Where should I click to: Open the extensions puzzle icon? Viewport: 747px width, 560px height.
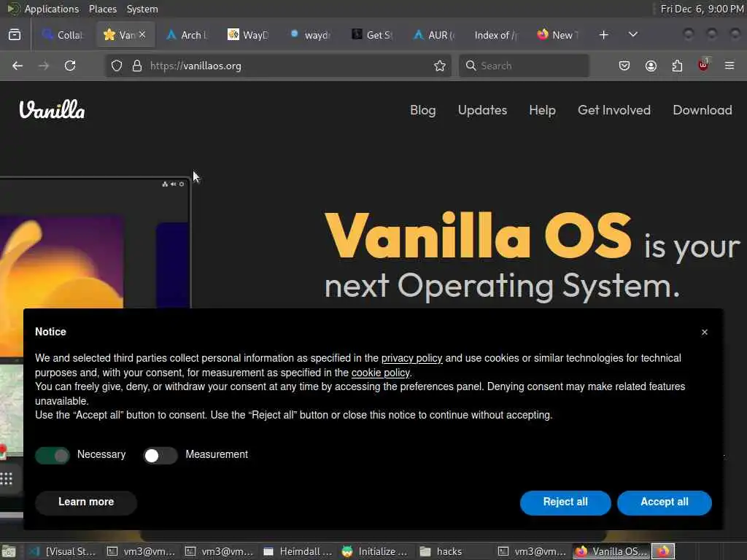pyautogui.click(x=677, y=66)
